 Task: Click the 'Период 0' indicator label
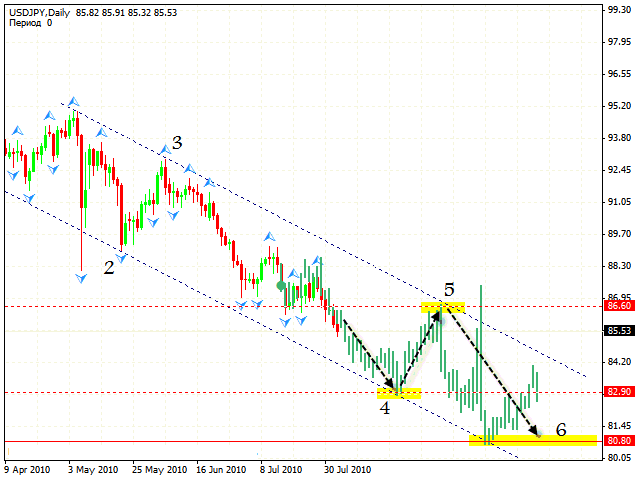30,23
